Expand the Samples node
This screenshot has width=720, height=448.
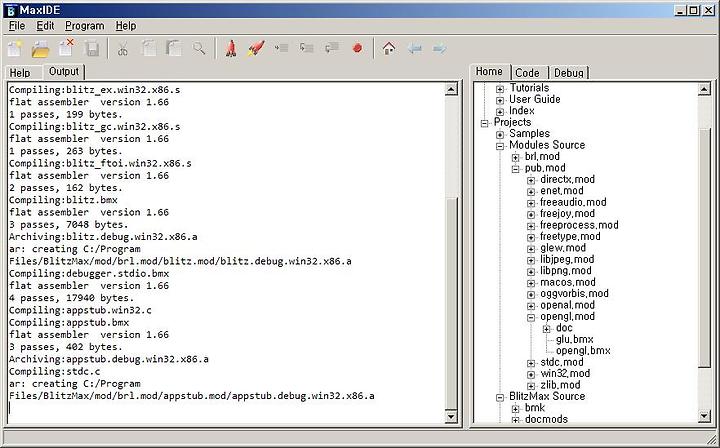pos(500,134)
